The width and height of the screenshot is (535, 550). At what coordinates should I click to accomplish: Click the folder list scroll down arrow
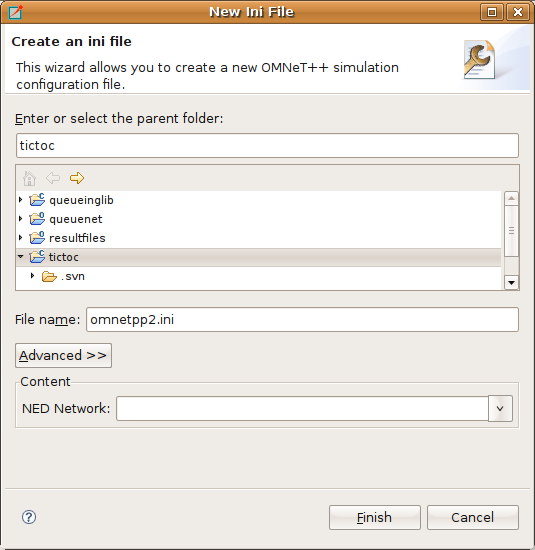(x=511, y=282)
